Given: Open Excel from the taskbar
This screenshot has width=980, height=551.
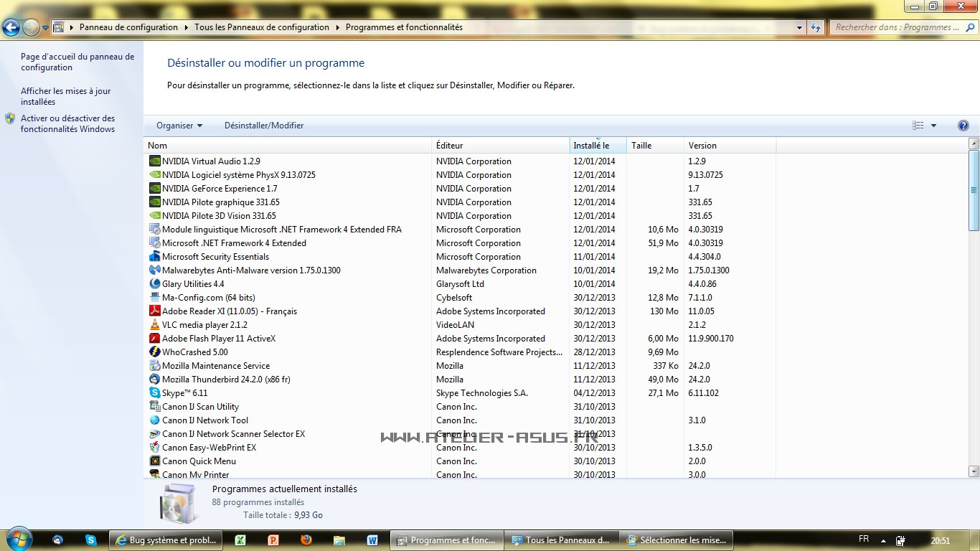Looking at the screenshot, I should [x=240, y=539].
